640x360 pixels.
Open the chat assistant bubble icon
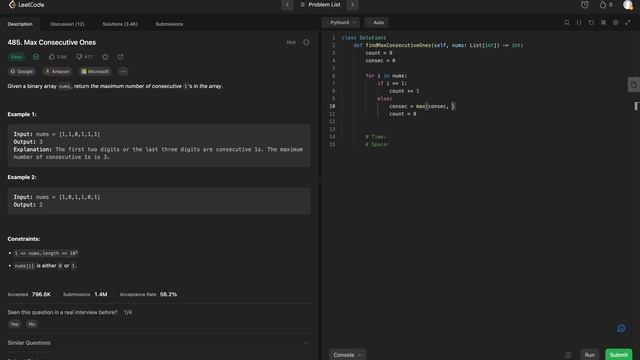click(621, 328)
